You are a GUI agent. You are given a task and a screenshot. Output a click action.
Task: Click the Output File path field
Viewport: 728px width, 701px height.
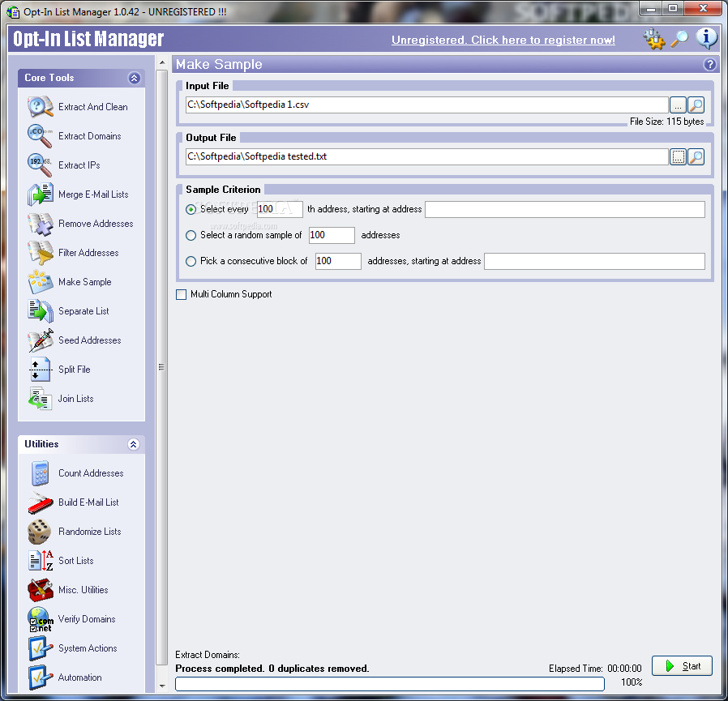coord(426,157)
